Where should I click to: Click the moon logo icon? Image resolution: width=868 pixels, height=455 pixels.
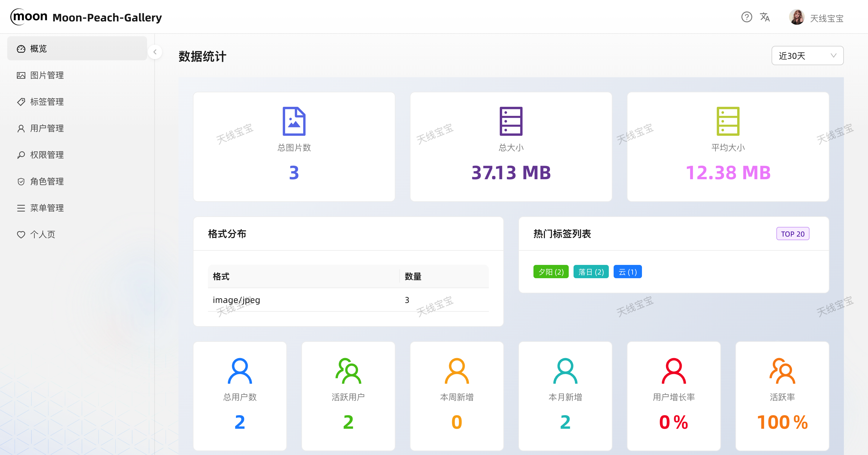[29, 17]
